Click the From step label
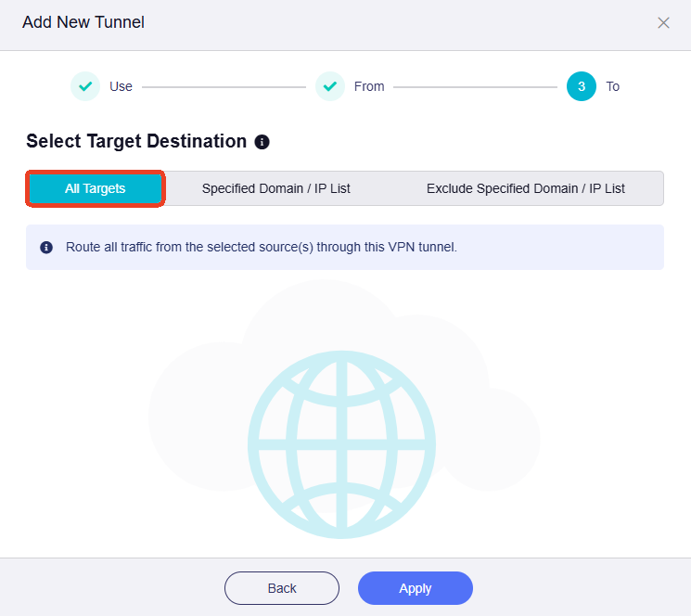The height and width of the screenshot is (616, 691). click(x=369, y=86)
